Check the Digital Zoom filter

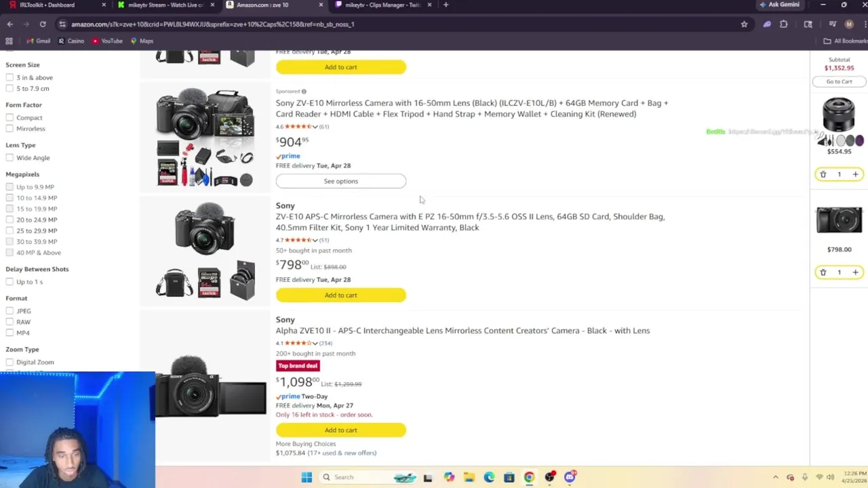[9, 362]
